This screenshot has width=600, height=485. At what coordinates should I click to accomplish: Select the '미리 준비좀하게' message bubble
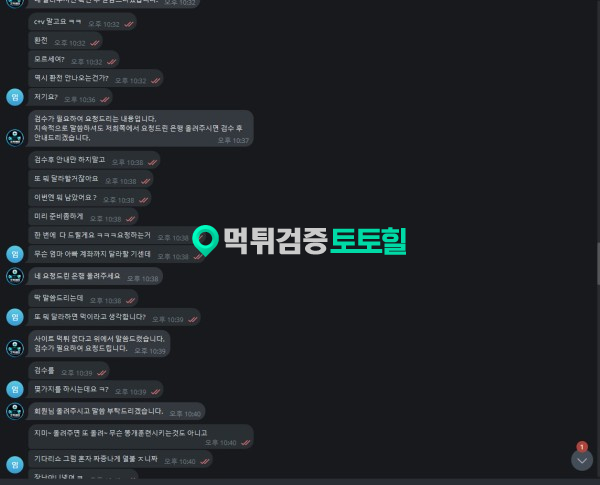click(x=83, y=217)
